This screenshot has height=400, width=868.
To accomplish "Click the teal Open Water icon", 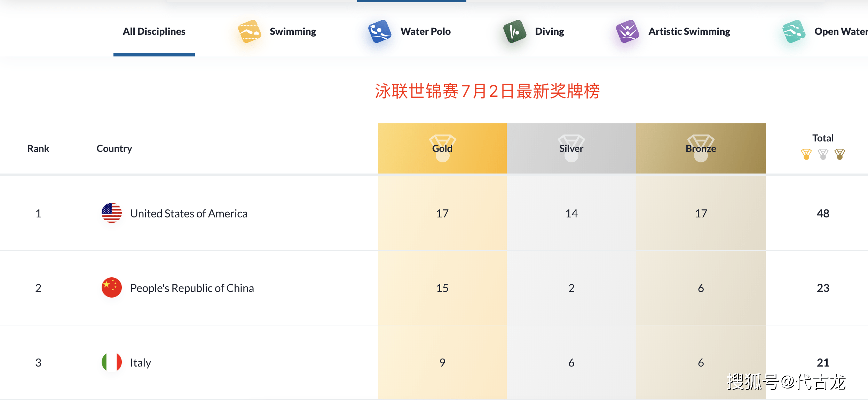I will 794,31.
